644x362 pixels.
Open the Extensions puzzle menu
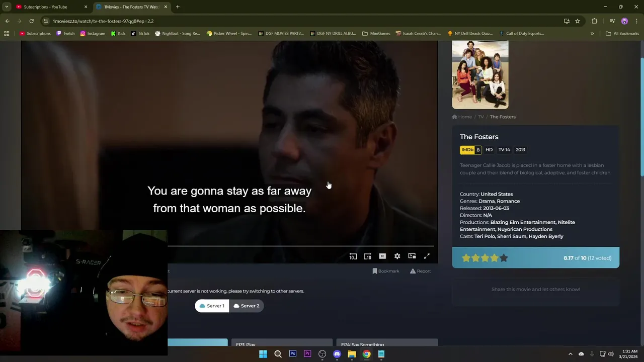tap(595, 21)
